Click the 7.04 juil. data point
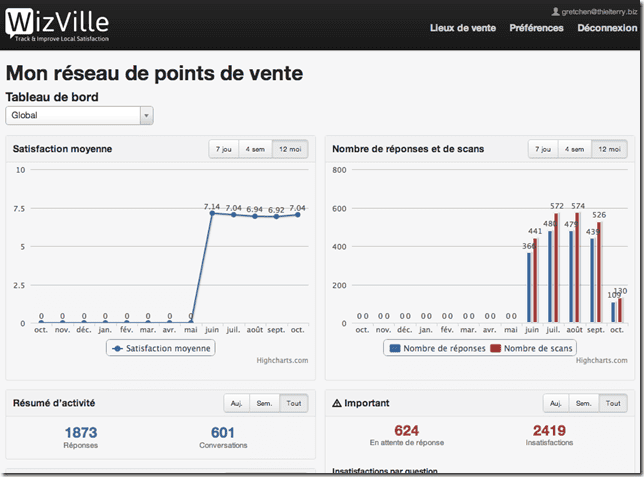 tap(234, 215)
